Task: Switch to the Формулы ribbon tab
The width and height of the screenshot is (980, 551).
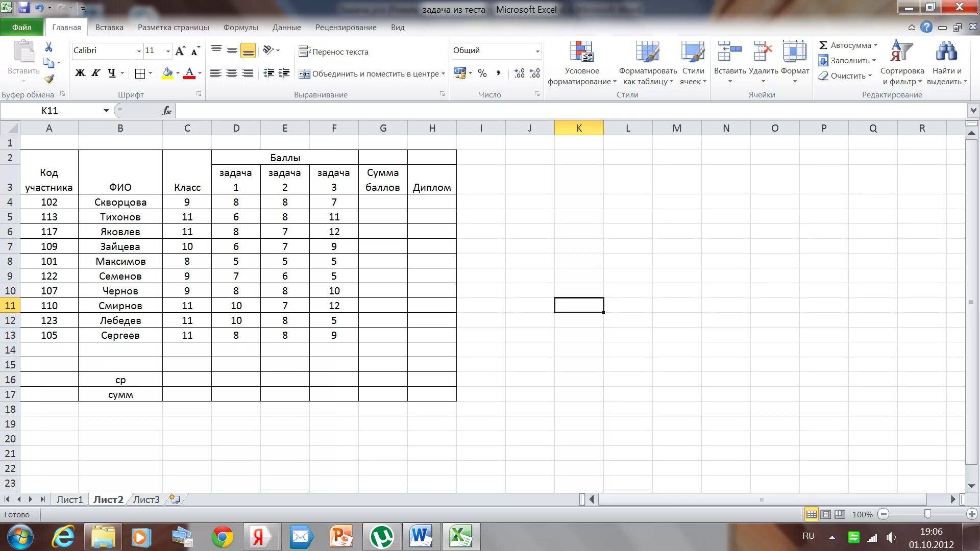Action: [240, 28]
